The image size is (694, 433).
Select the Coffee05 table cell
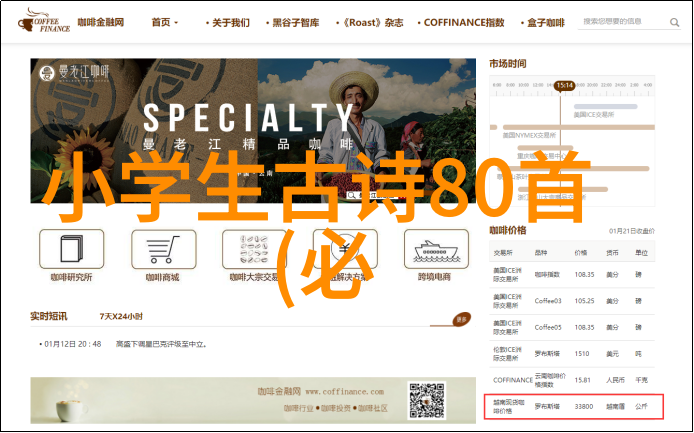point(548,327)
